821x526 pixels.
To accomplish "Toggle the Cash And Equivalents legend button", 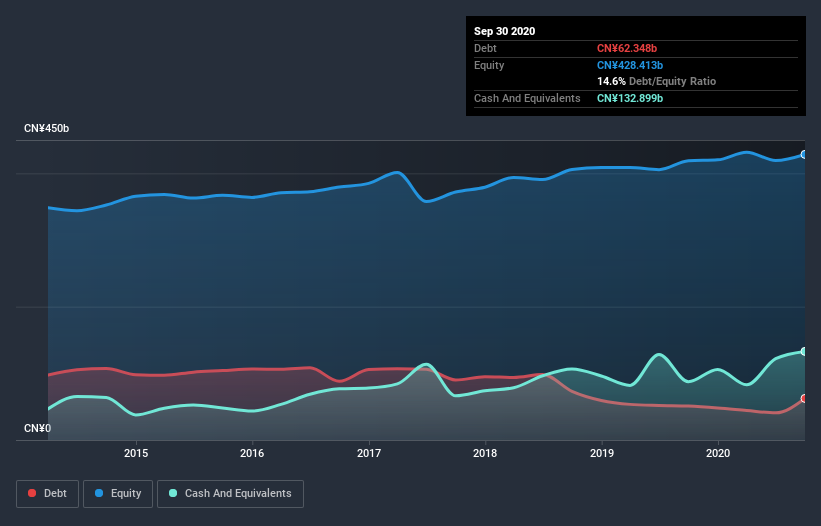I will 230,494.
